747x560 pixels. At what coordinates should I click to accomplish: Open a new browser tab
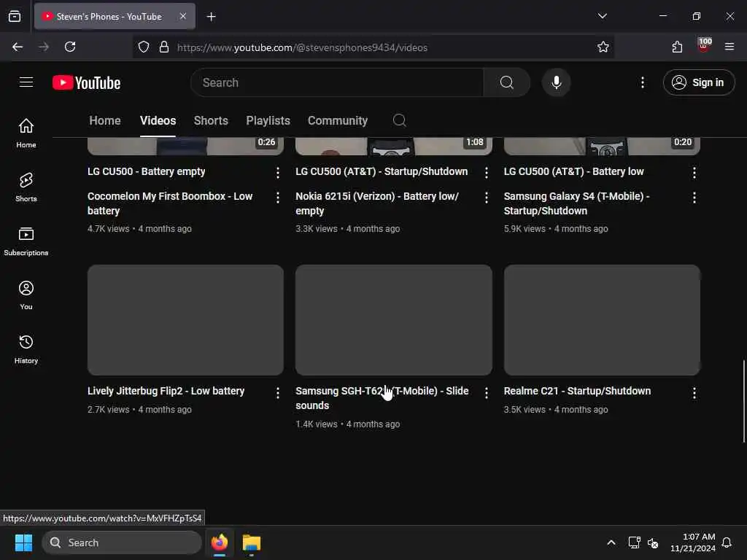(x=211, y=17)
